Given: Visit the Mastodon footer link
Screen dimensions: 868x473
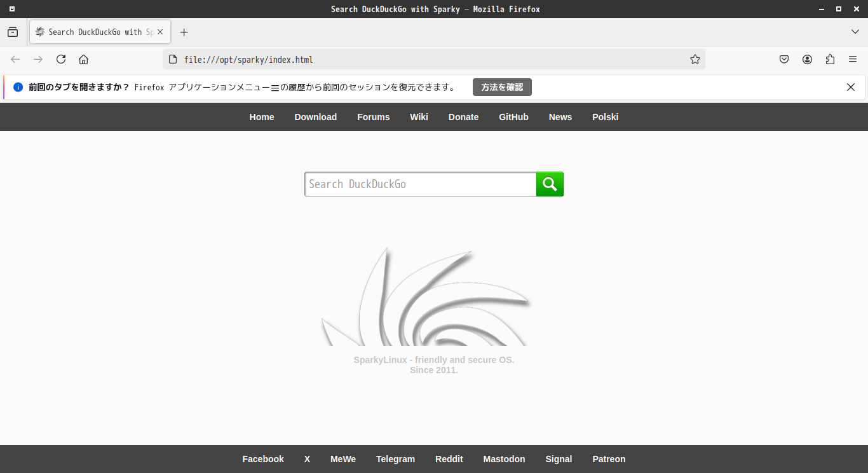Looking at the screenshot, I should pos(504,459).
